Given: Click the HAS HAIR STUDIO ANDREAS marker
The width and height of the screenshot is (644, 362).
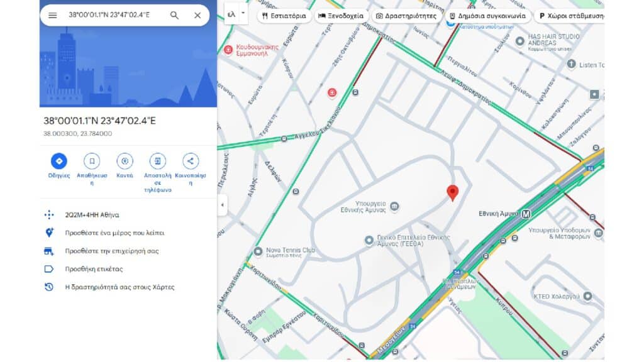Looking at the screenshot, I should click(520, 41).
